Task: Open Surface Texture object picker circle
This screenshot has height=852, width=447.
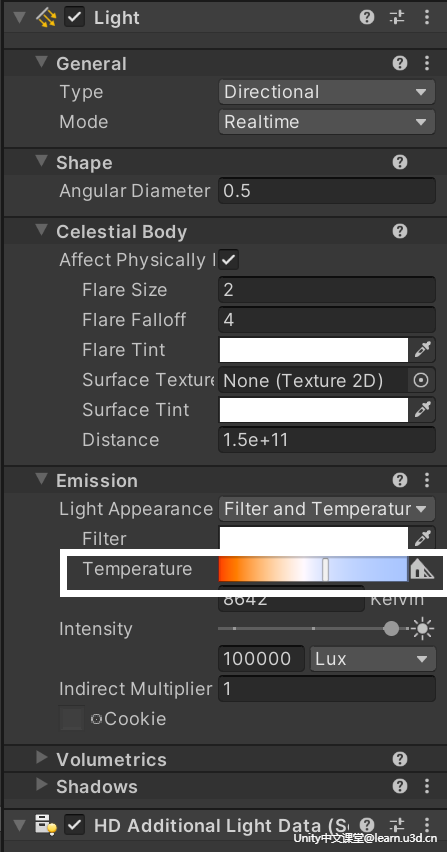Action: 421,380
